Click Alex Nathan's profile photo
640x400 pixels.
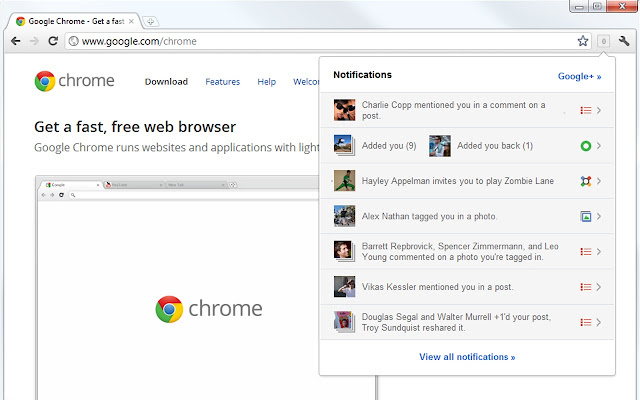(344, 216)
